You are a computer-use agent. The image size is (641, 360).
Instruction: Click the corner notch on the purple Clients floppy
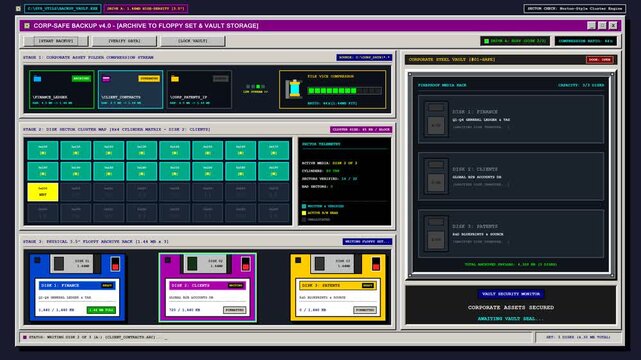pos(168,260)
